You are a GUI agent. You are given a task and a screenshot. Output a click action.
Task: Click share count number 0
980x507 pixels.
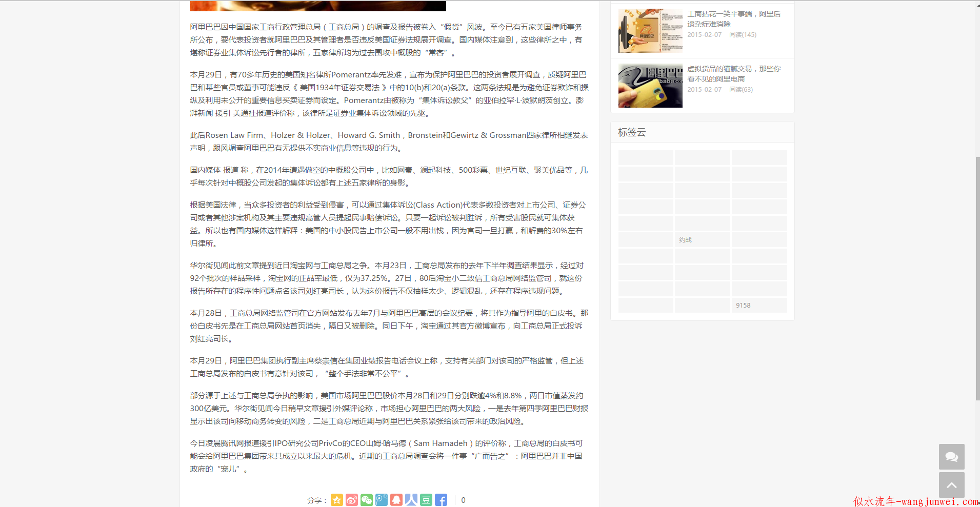(463, 500)
